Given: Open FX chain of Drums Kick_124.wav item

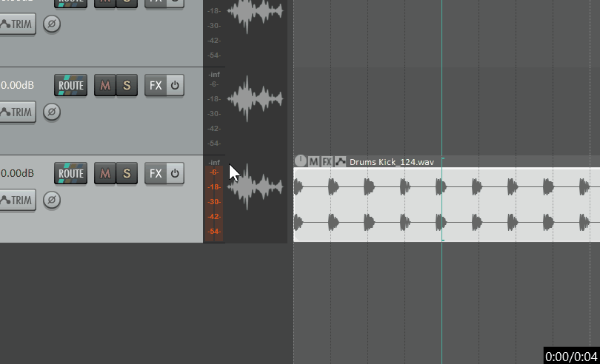Looking at the screenshot, I should click(x=327, y=161).
